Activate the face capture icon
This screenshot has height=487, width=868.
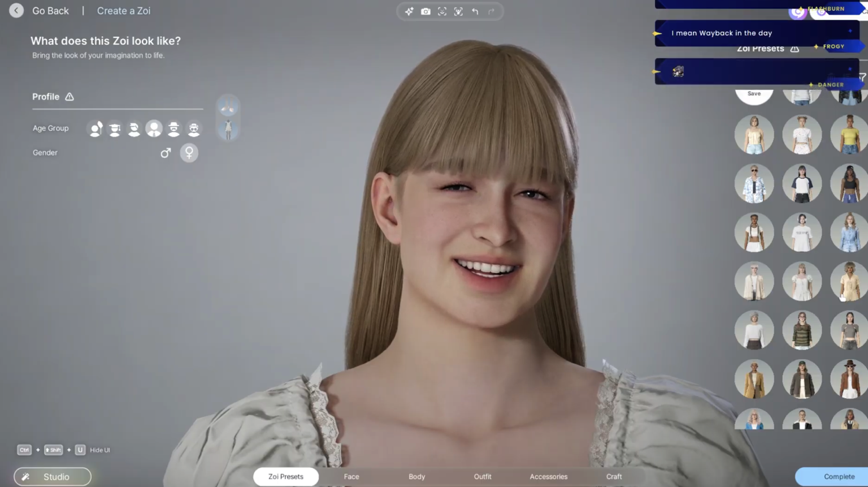[442, 11]
